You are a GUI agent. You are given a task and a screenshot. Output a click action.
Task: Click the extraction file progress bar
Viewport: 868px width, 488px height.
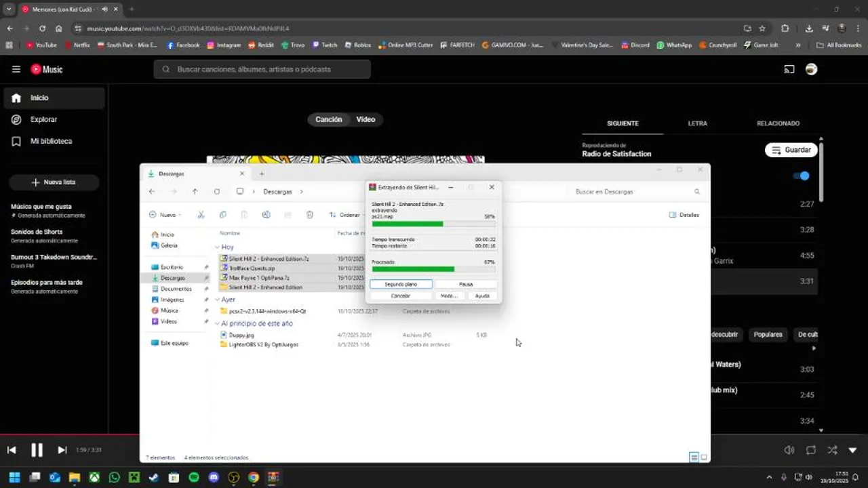coord(433,224)
